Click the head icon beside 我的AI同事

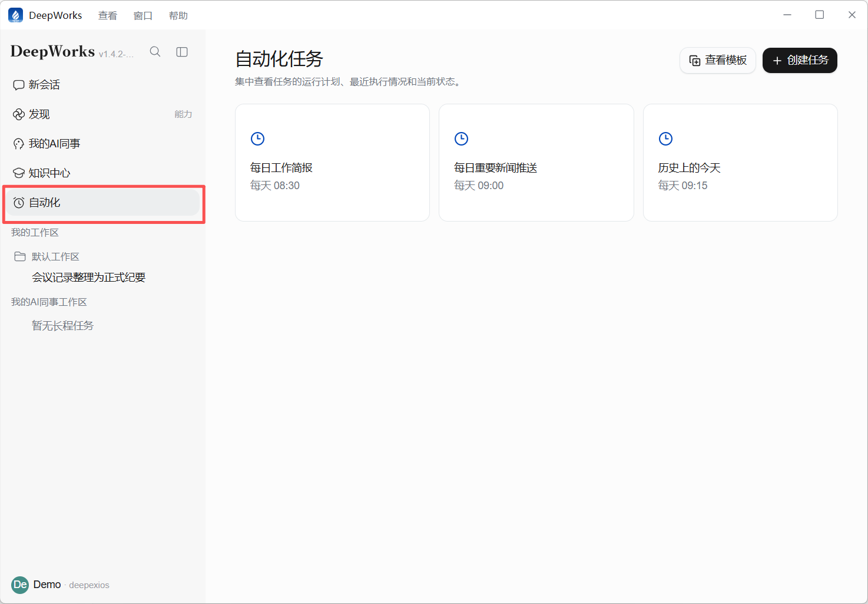click(x=19, y=144)
